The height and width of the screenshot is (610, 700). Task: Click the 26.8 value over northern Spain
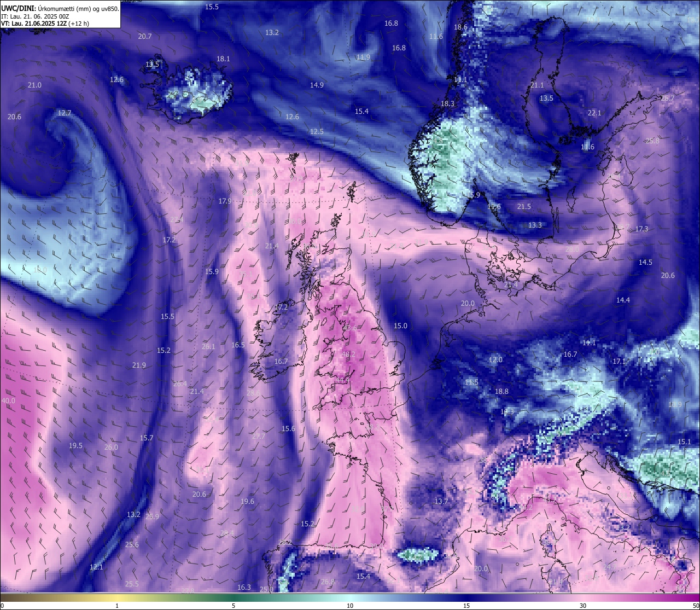328,582
